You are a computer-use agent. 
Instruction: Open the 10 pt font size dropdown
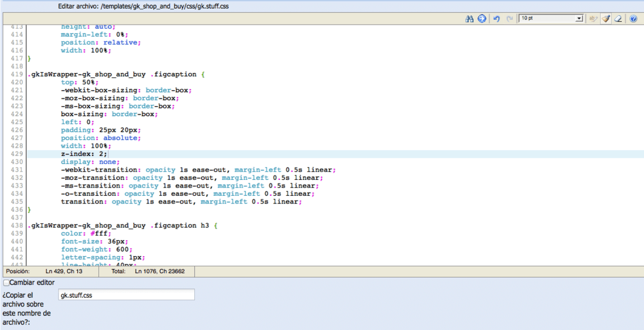point(551,19)
